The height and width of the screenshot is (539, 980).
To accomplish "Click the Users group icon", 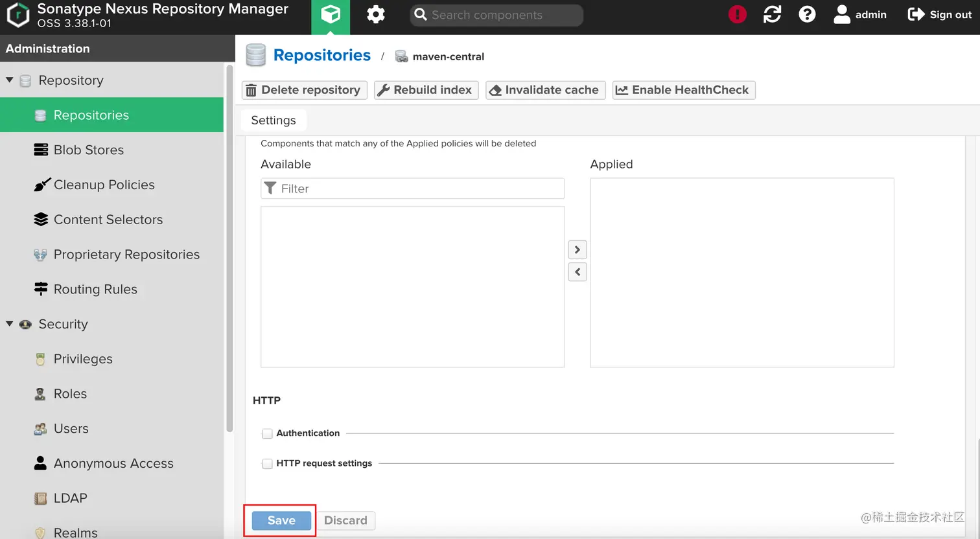I will [40, 429].
